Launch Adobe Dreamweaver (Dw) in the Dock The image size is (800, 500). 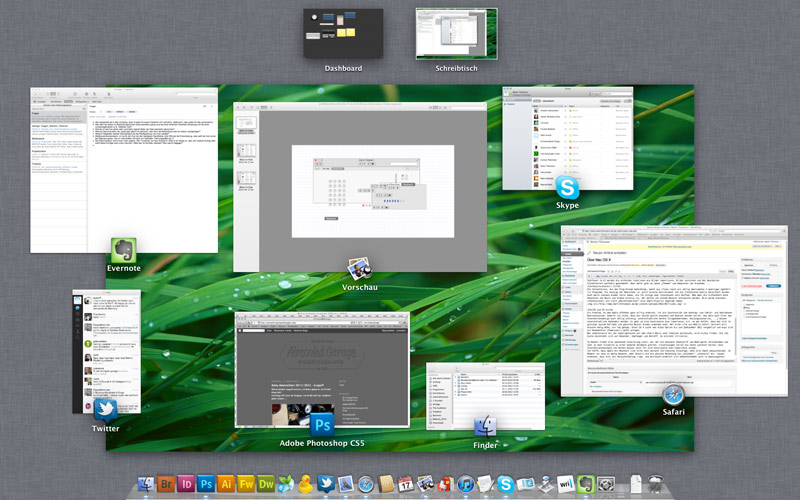[266, 484]
